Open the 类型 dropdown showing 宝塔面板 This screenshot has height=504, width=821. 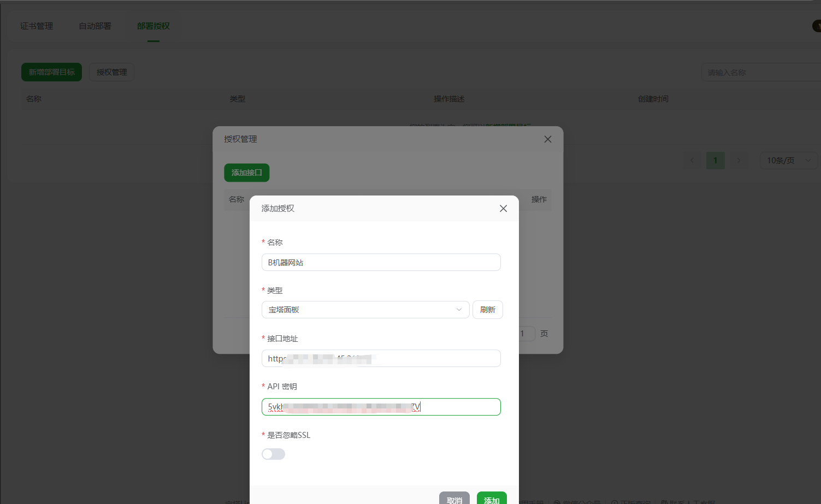coord(365,310)
